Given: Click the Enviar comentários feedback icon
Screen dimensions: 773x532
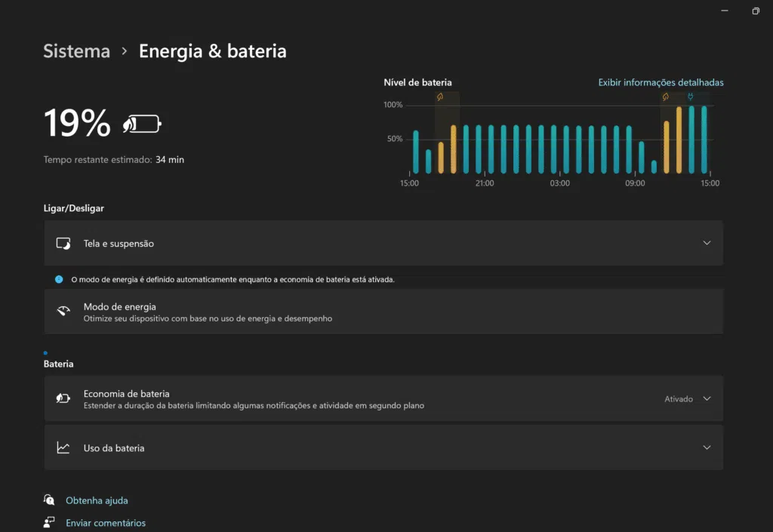Looking at the screenshot, I should click(49, 522).
